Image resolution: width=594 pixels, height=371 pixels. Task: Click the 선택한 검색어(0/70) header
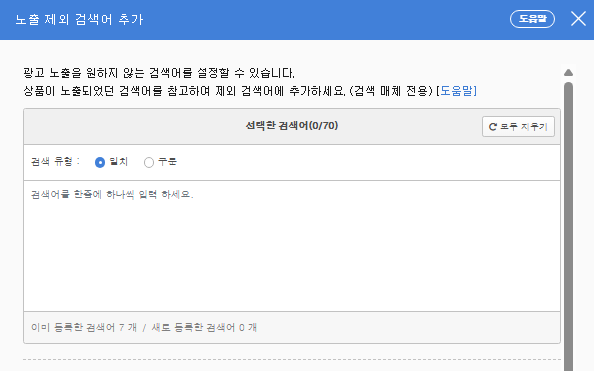point(292,125)
